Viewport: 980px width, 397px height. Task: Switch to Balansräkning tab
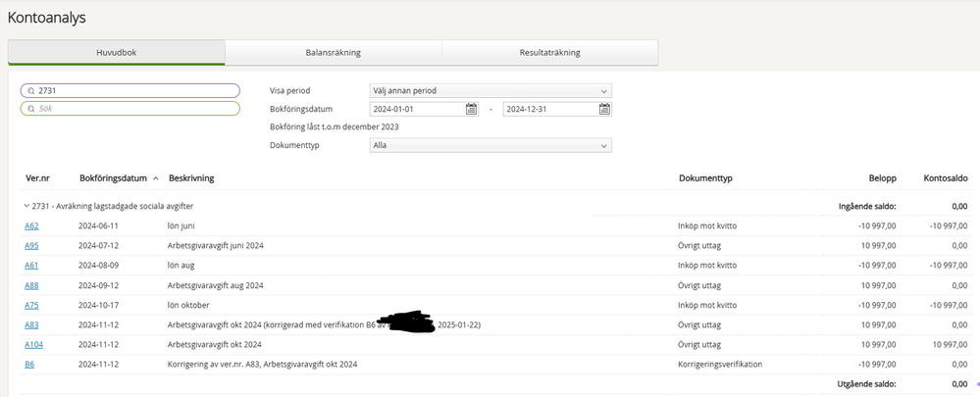pos(333,53)
